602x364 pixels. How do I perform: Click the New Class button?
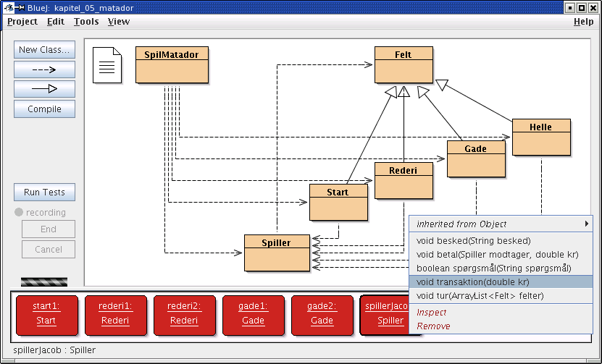(44, 50)
